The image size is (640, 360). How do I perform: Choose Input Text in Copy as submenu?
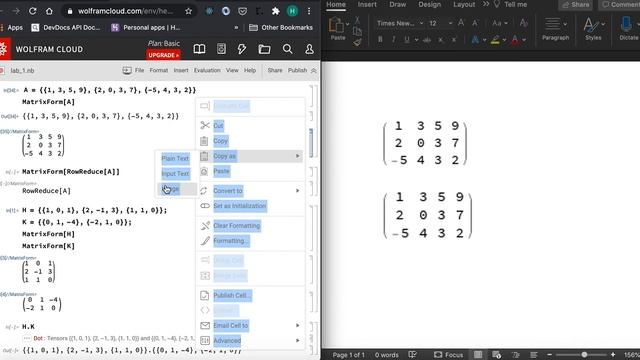(x=176, y=174)
